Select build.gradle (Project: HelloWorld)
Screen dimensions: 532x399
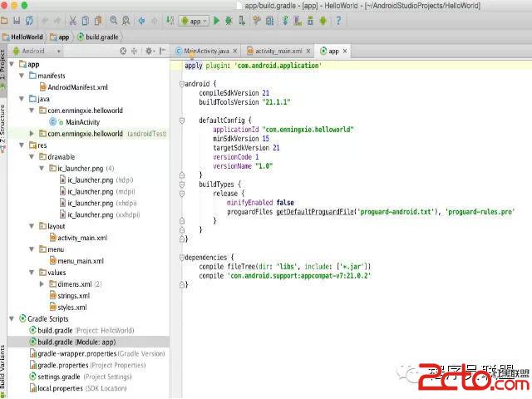pos(81,331)
